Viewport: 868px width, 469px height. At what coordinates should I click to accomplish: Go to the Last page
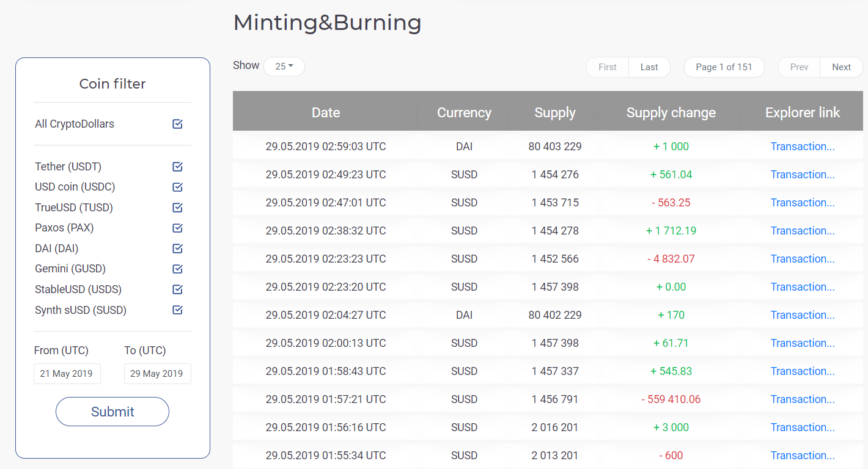point(649,67)
